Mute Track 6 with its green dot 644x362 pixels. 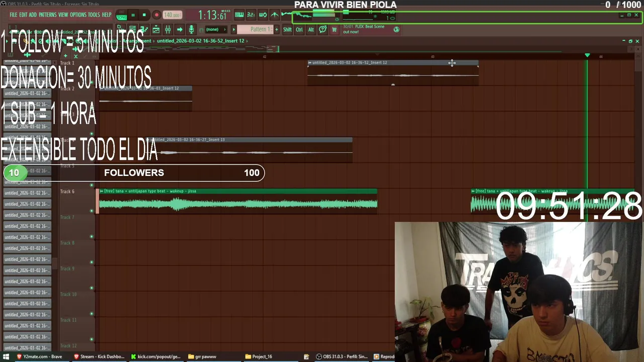click(92, 211)
